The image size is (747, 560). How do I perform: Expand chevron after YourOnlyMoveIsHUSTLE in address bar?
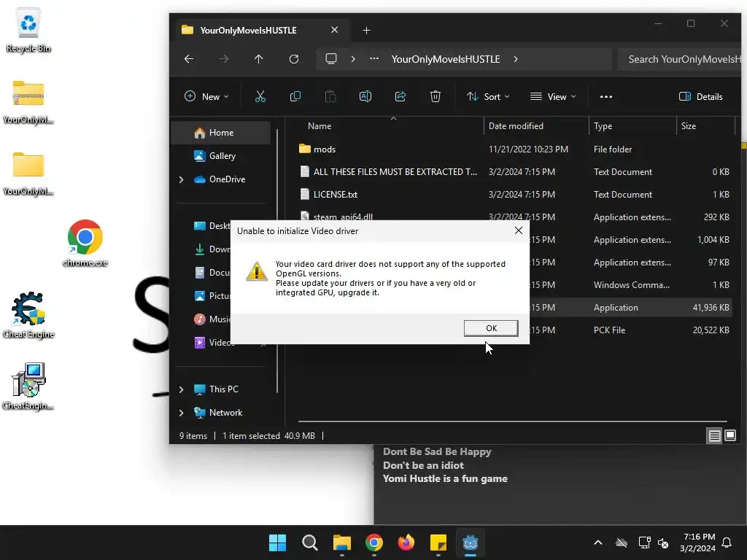point(516,59)
